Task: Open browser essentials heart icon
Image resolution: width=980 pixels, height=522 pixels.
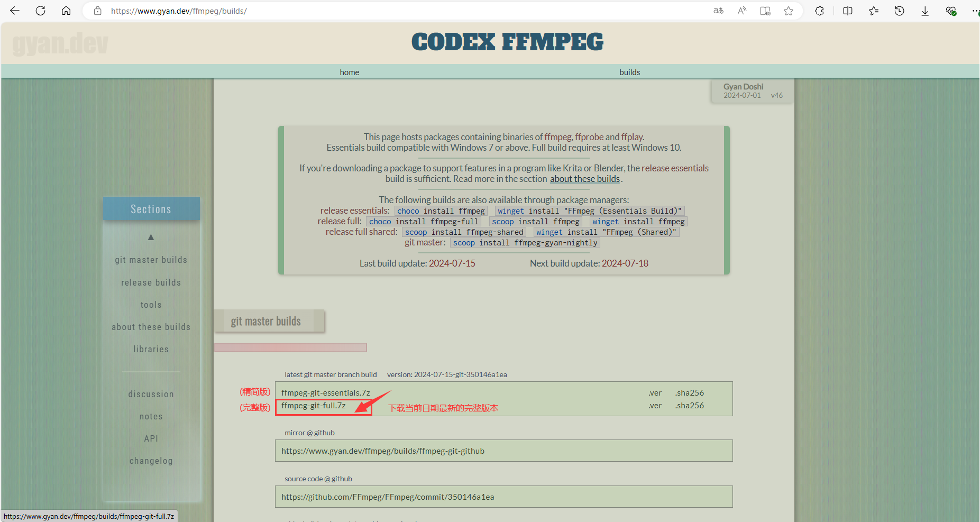Action: point(951,11)
